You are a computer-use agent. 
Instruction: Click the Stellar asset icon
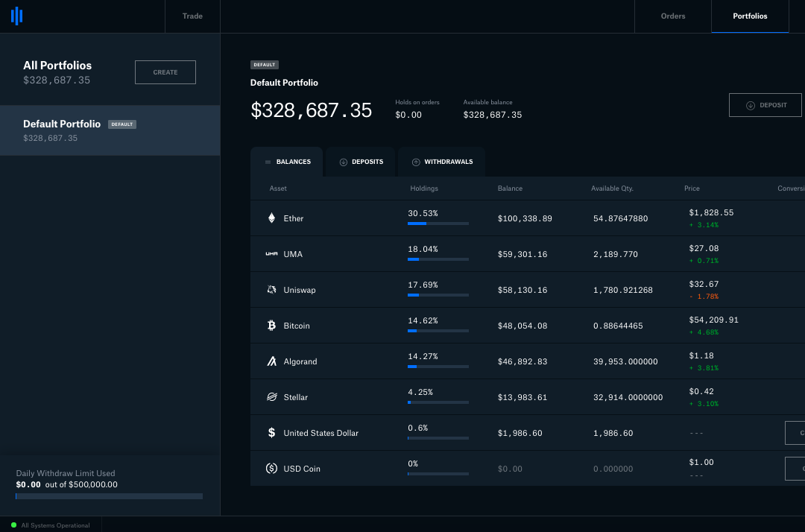[x=271, y=397]
